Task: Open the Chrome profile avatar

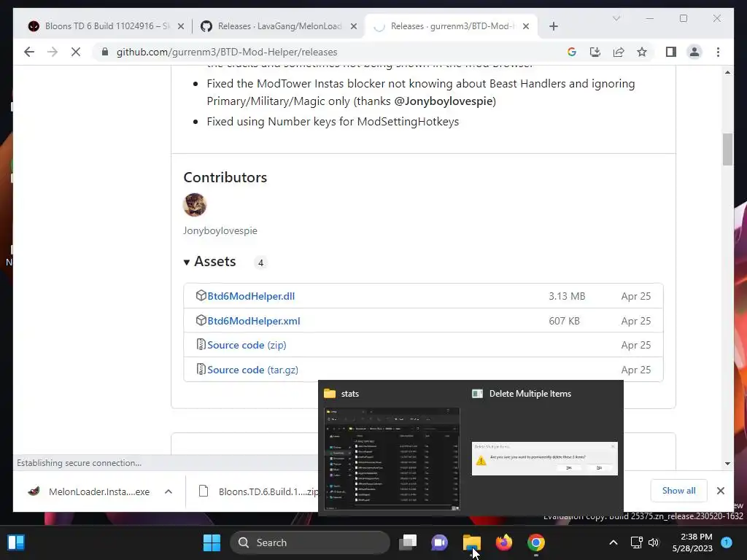Action: pos(694,52)
